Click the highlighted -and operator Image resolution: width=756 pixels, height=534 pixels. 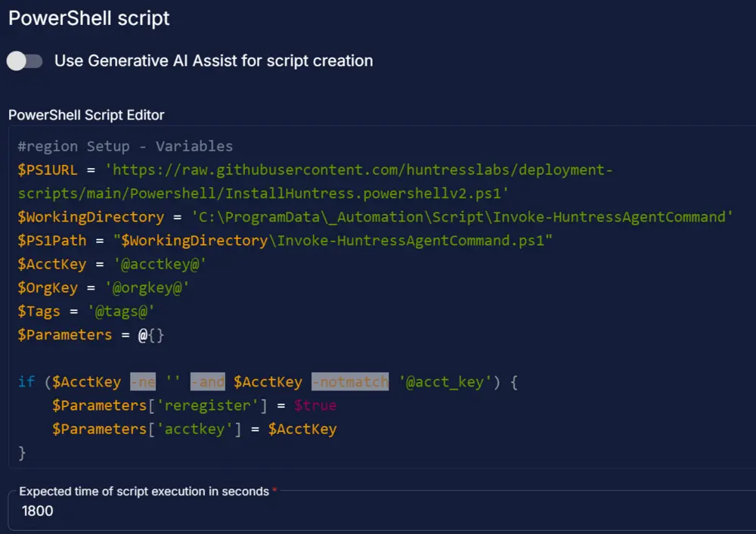tap(208, 382)
